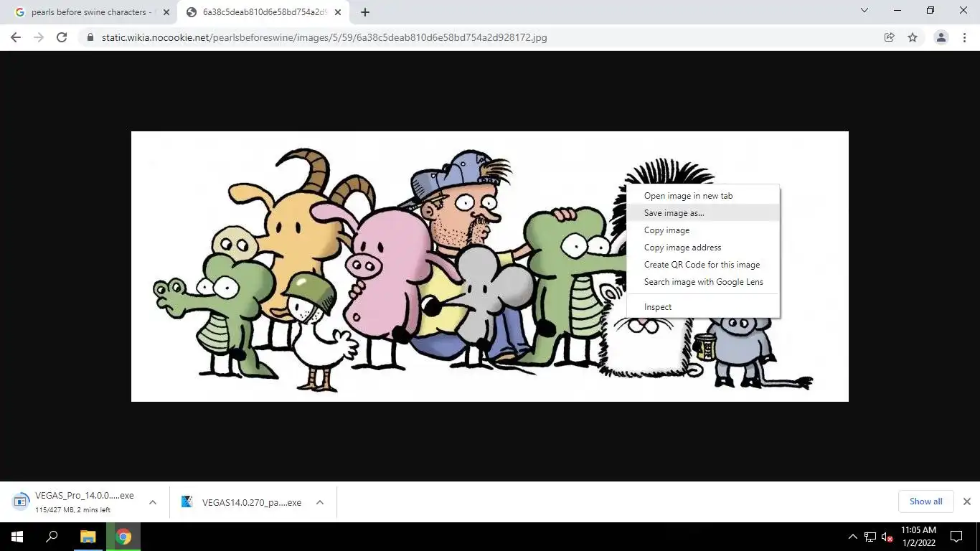
Task: Open the Chrome profile avatar menu
Action: pyautogui.click(x=941, y=37)
